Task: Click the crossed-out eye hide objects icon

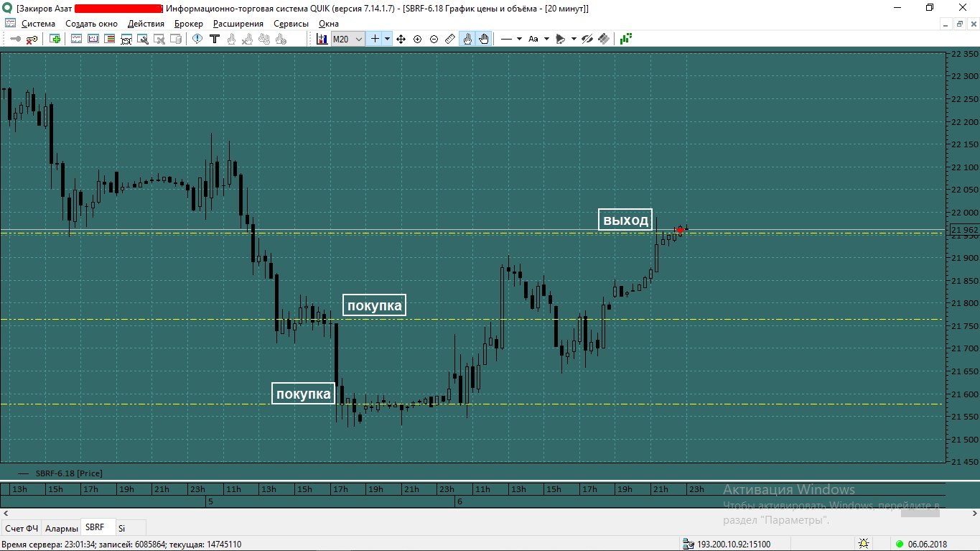Action: [587, 39]
